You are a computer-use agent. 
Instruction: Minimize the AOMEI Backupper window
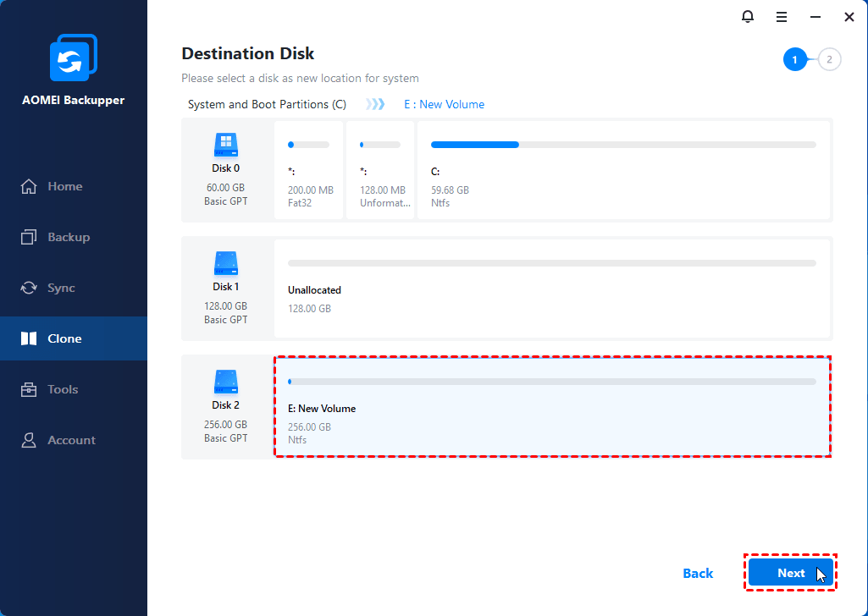(815, 17)
